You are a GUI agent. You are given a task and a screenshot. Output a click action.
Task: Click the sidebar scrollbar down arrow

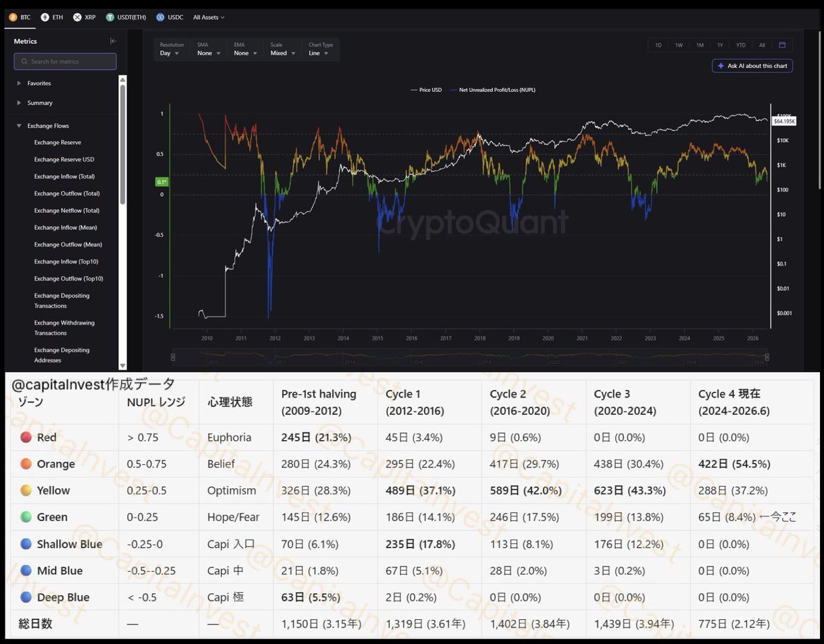pos(123,366)
